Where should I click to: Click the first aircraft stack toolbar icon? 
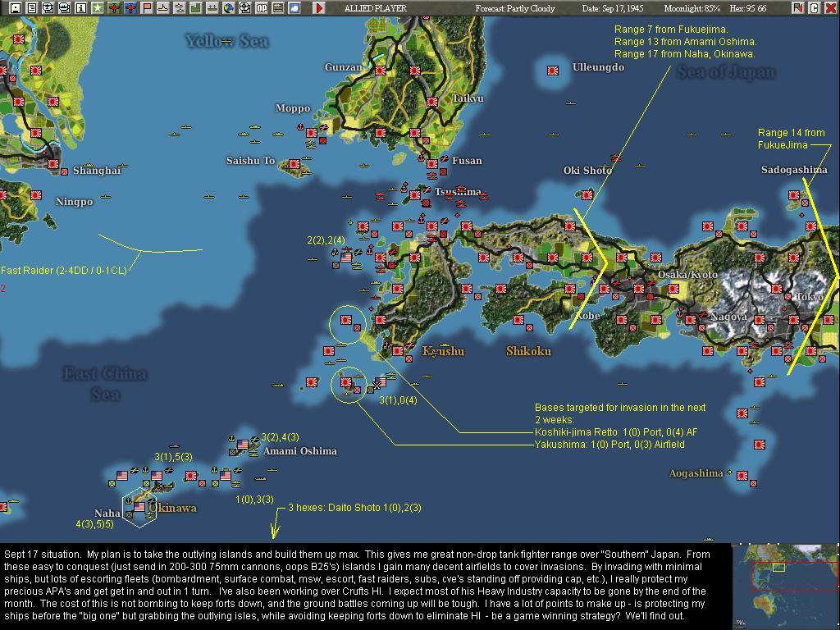point(48,7)
